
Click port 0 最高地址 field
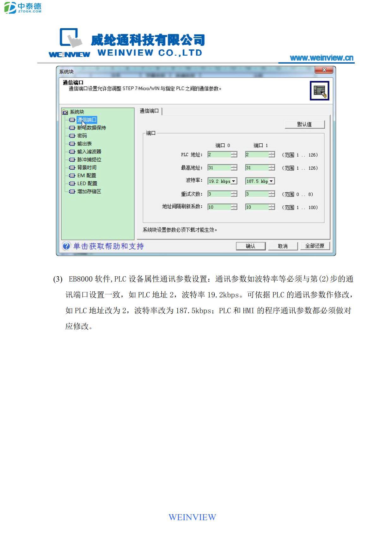point(219,168)
